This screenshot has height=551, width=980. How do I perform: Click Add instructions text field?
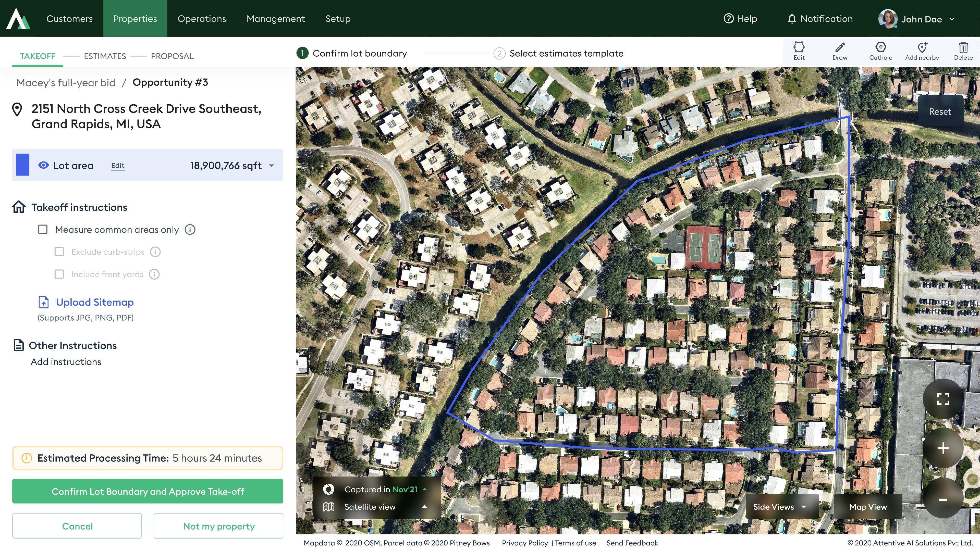tap(66, 362)
